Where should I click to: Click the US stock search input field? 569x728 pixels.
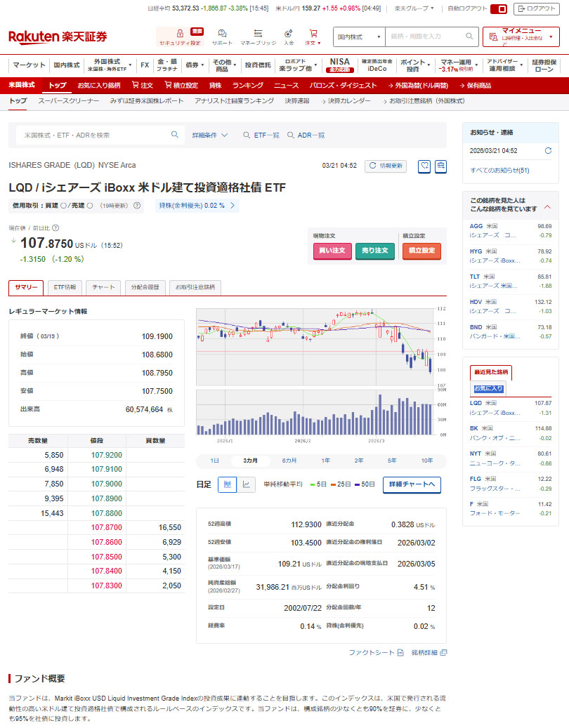tap(95, 135)
